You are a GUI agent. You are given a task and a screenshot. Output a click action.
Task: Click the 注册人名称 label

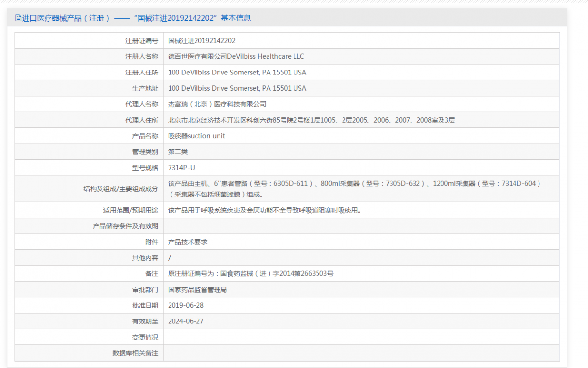pos(142,56)
